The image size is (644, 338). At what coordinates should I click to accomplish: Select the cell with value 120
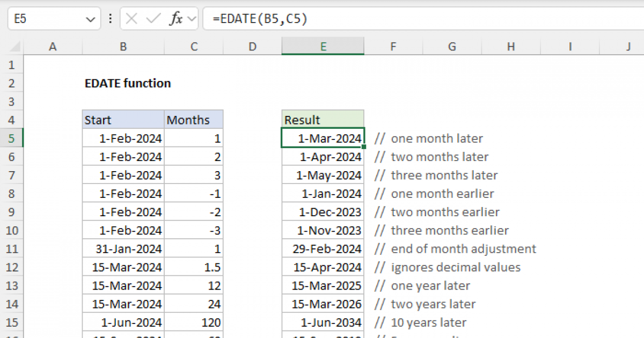194,322
